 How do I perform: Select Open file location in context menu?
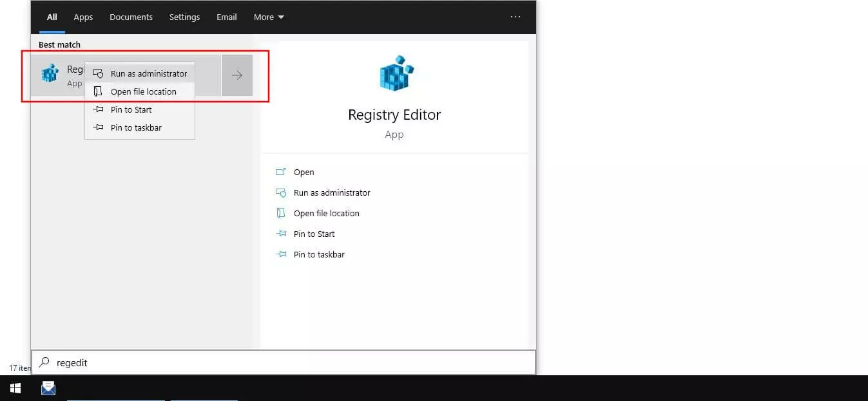pyautogui.click(x=143, y=91)
